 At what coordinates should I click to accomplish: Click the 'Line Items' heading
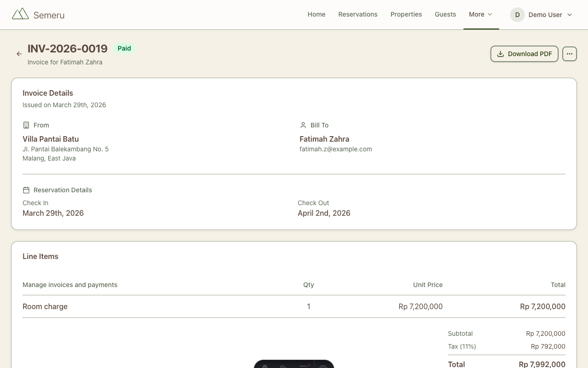click(40, 256)
